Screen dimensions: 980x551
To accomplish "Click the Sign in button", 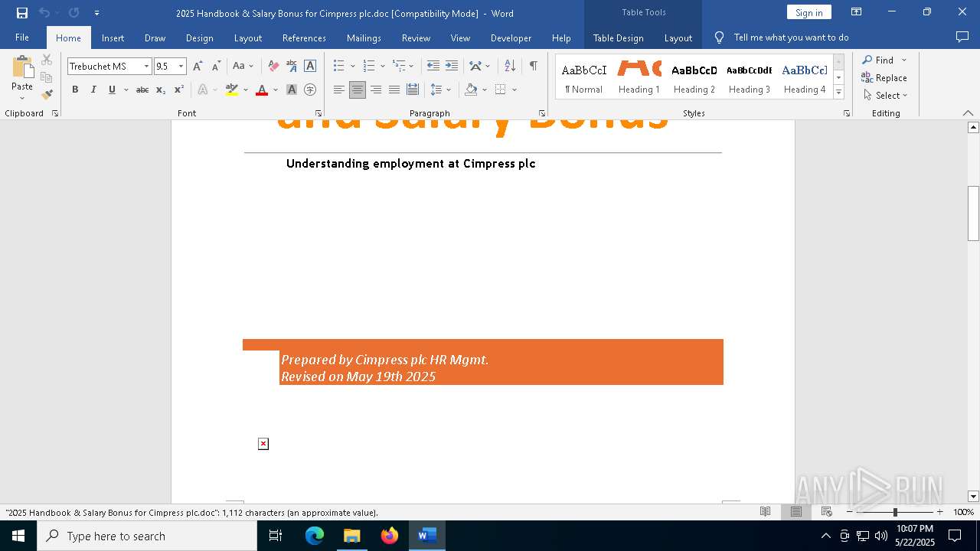I will point(808,12).
